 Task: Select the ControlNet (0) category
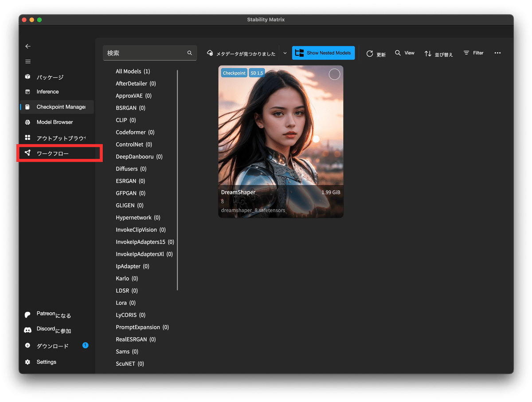[x=134, y=145]
